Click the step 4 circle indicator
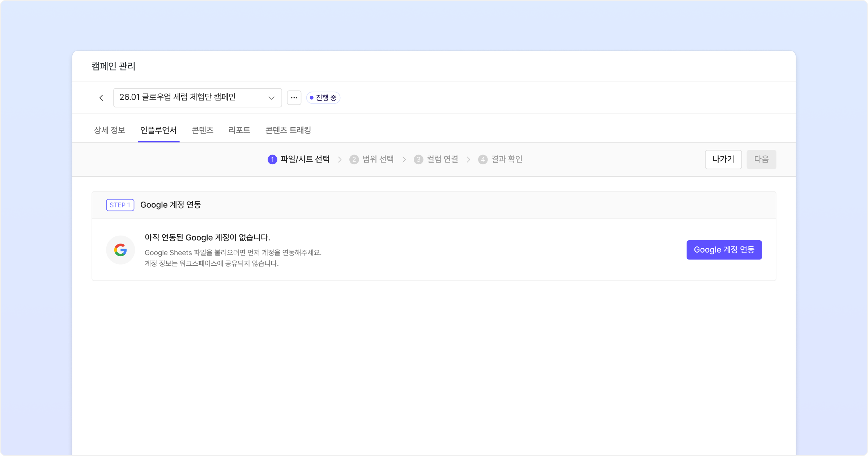This screenshot has width=868, height=456. pos(483,160)
